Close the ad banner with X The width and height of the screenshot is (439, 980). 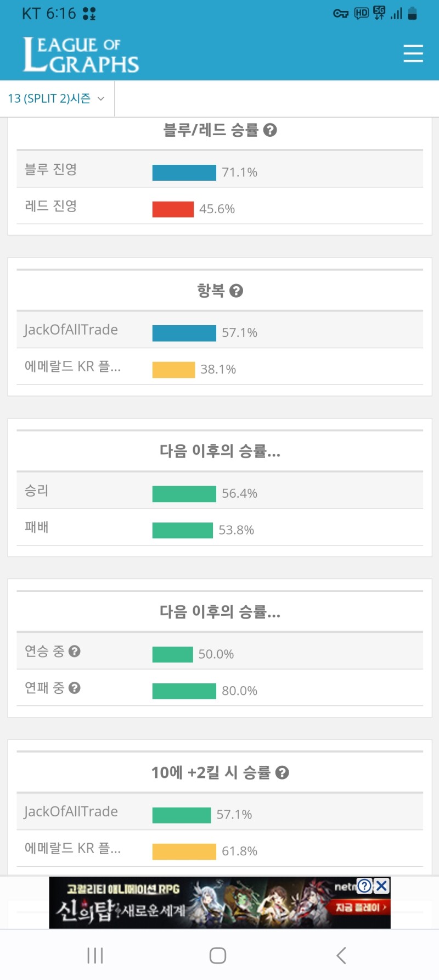tap(381, 886)
